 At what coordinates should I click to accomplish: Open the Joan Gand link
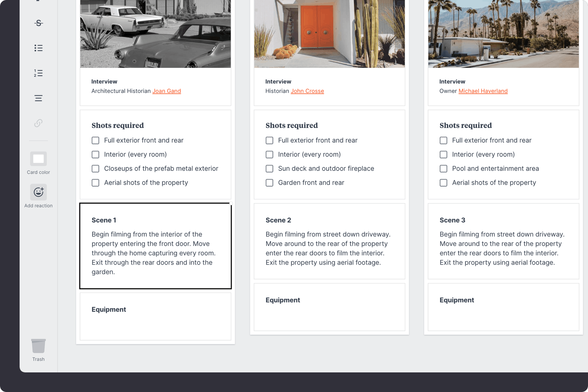pyautogui.click(x=167, y=91)
